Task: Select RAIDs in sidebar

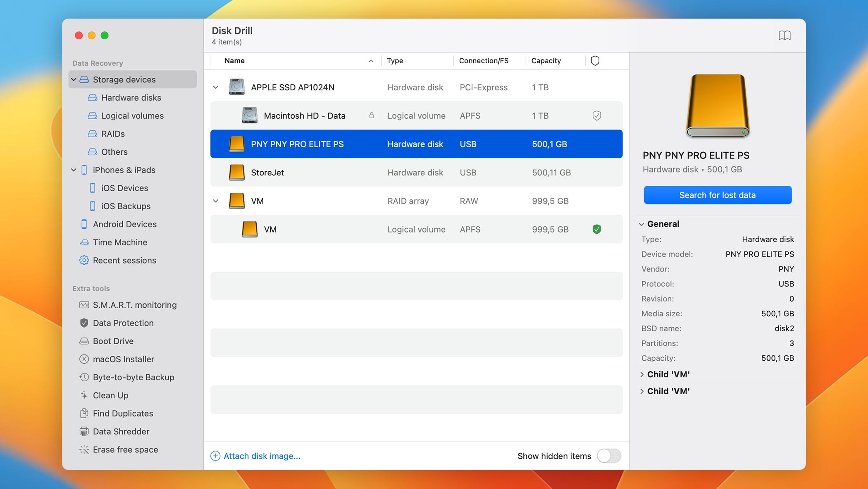Action: pos(106,134)
